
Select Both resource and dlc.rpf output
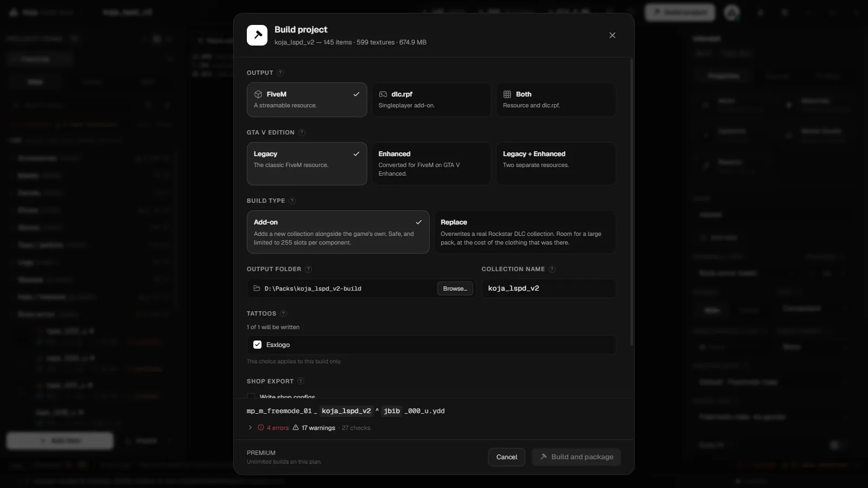556,100
